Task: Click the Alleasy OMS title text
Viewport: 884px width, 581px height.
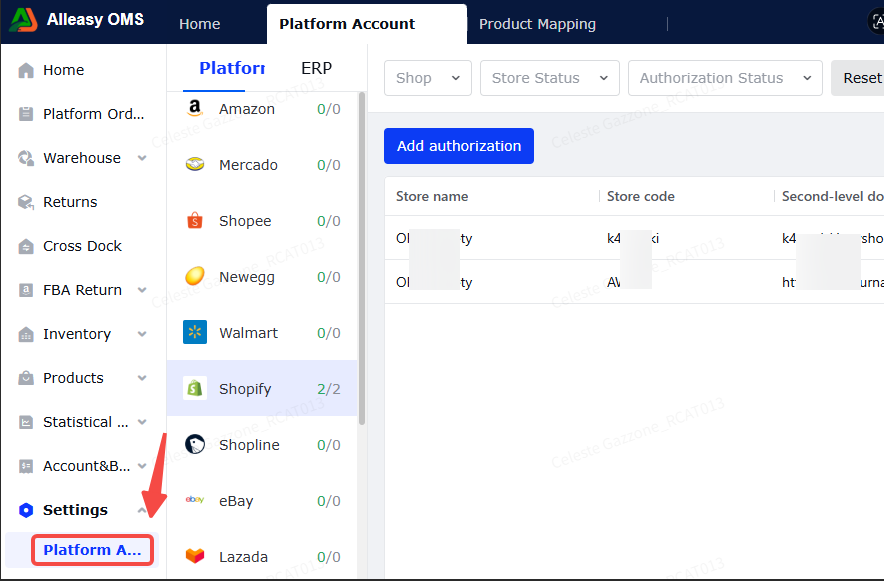Action: point(95,20)
